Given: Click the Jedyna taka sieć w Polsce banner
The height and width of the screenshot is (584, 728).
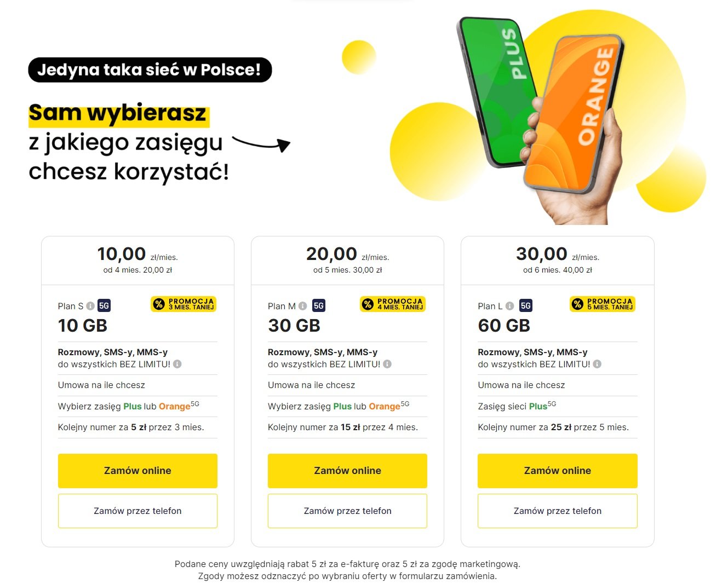Looking at the screenshot, I should click(x=150, y=70).
